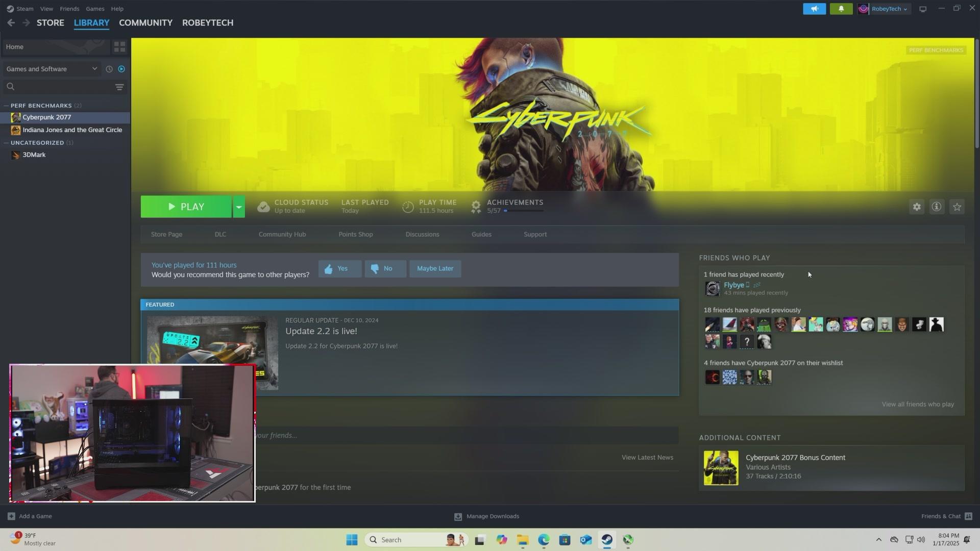Open the volume control in system tray
The width and height of the screenshot is (980, 551).
(921, 540)
